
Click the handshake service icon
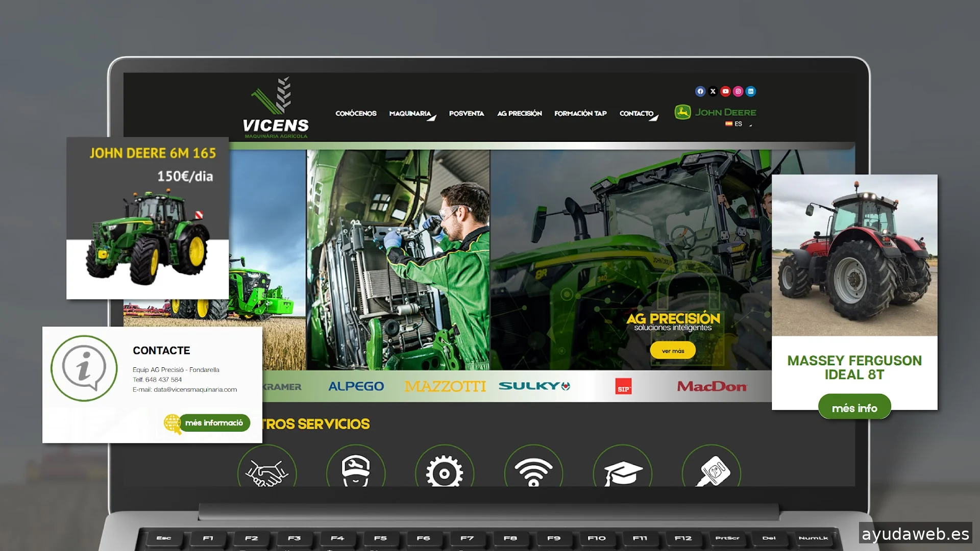266,472
